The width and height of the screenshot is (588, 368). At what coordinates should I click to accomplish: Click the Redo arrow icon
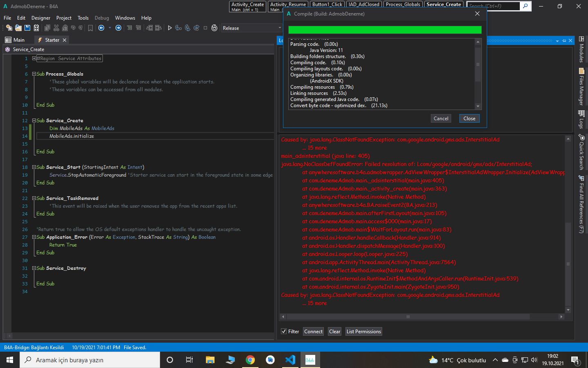tap(81, 28)
